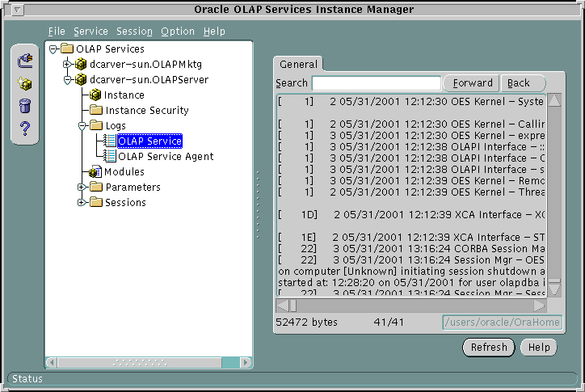Click the log horizontal scrollbar thumb

(x=293, y=306)
